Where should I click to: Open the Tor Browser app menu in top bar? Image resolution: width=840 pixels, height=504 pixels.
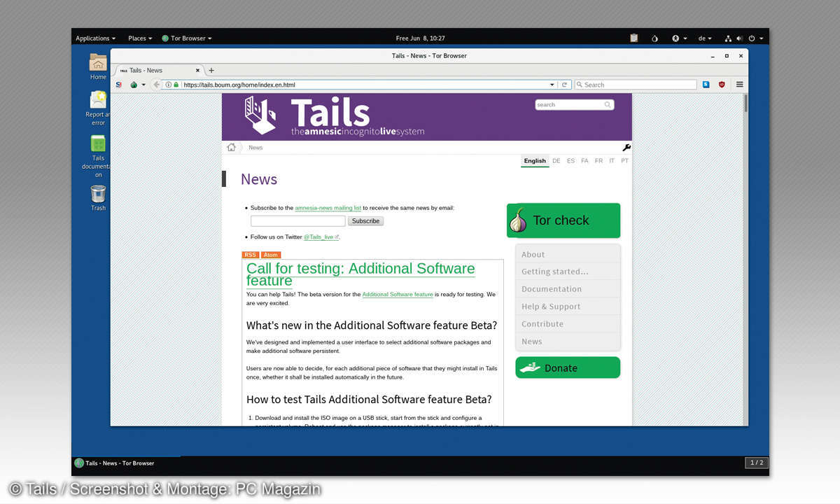[186, 38]
